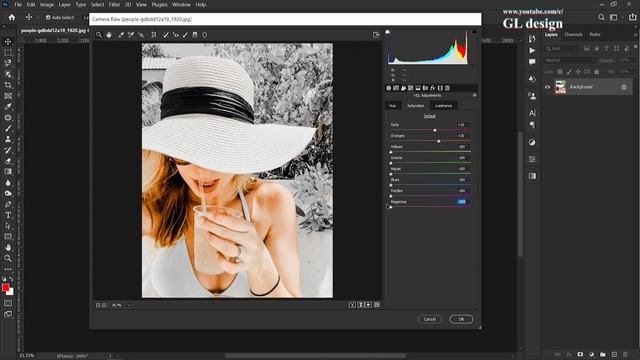This screenshot has width=640, height=360.
Task: Open the Tone Curve panel icon
Action: (x=396, y=88)
